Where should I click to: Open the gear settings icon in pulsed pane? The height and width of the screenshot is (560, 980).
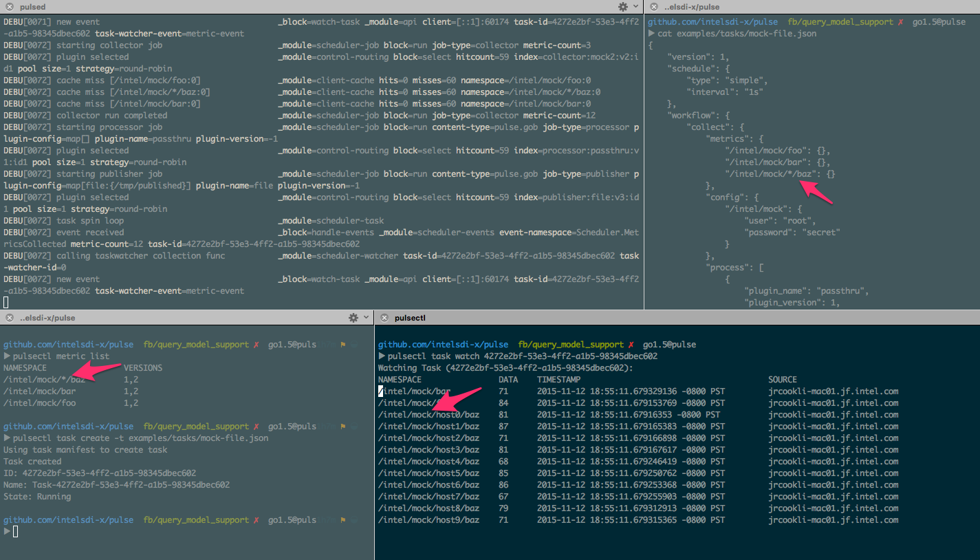pos(623,6)
